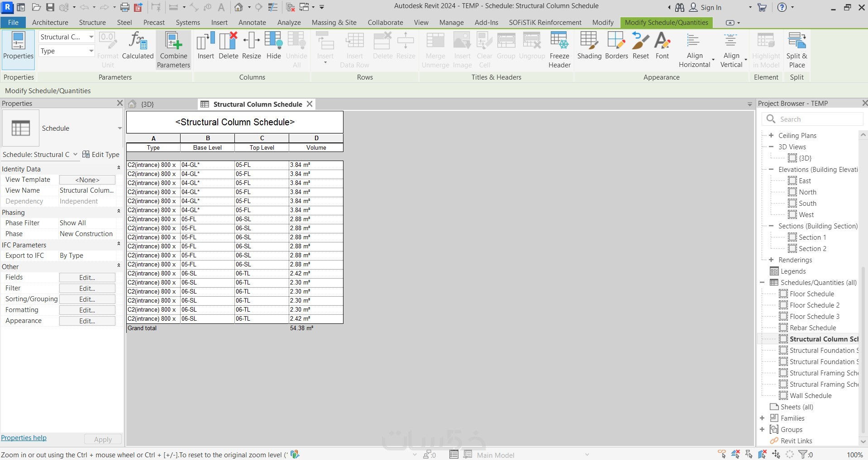
Task: Click the Volume column header cell
Action: coord(316,148)
